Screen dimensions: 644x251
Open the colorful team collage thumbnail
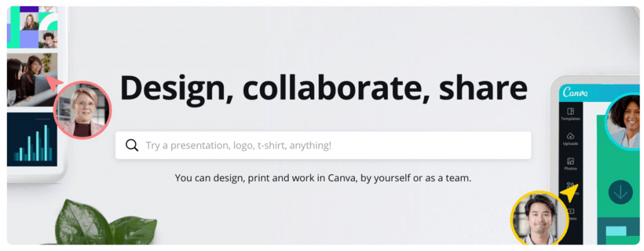click(x=32, y=27)
